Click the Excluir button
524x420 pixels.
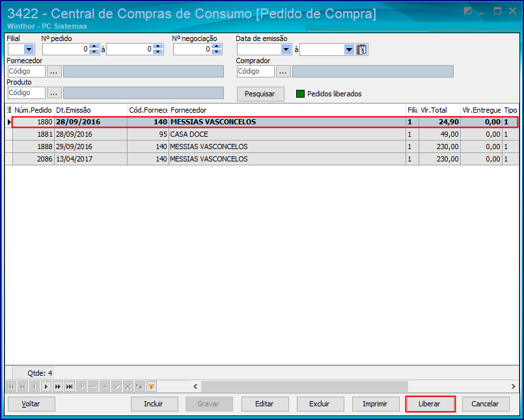(320, 404)
